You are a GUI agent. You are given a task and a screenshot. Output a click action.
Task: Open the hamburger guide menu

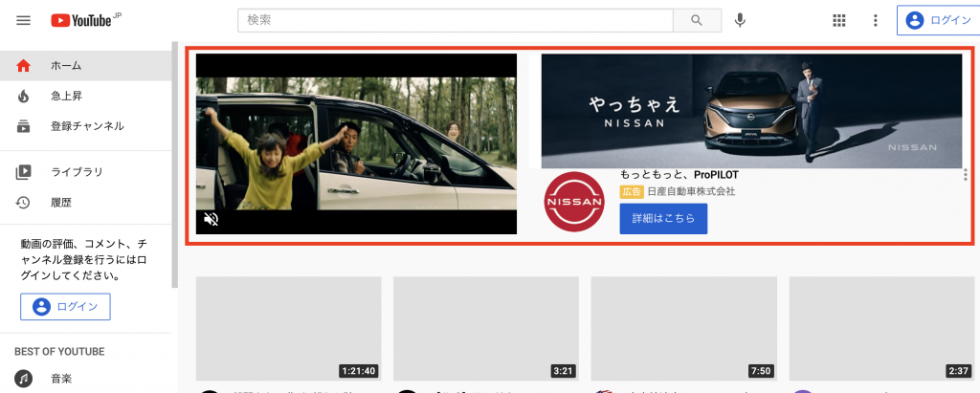tap(23, 20)
